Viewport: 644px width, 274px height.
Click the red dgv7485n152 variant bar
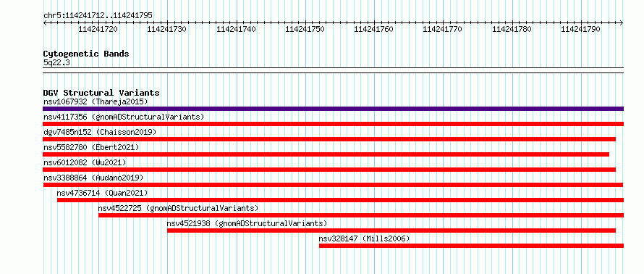click(x=329, y=139)
